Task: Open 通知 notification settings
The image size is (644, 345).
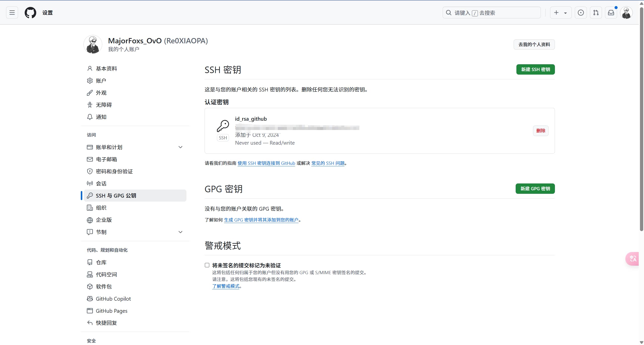Action: 135,117
